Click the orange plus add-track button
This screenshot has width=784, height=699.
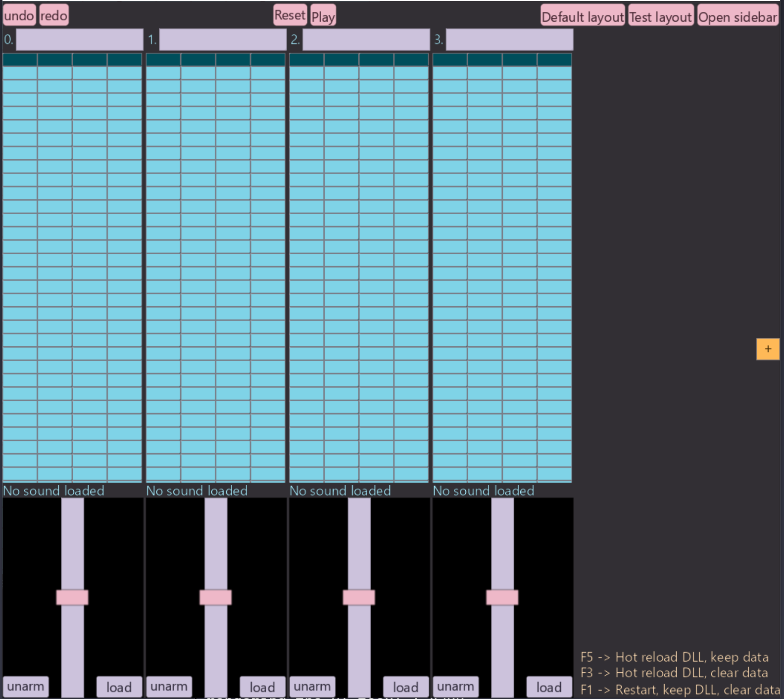click(x=767, y=349)
